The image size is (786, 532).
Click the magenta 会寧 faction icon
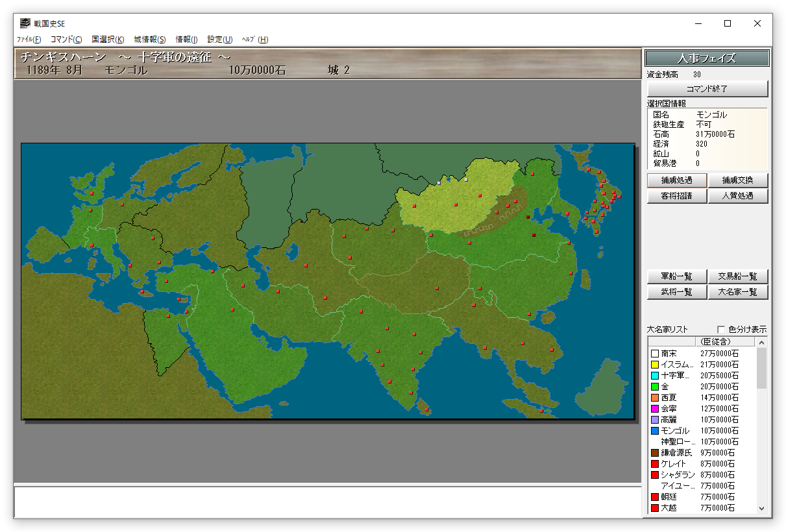654,409
